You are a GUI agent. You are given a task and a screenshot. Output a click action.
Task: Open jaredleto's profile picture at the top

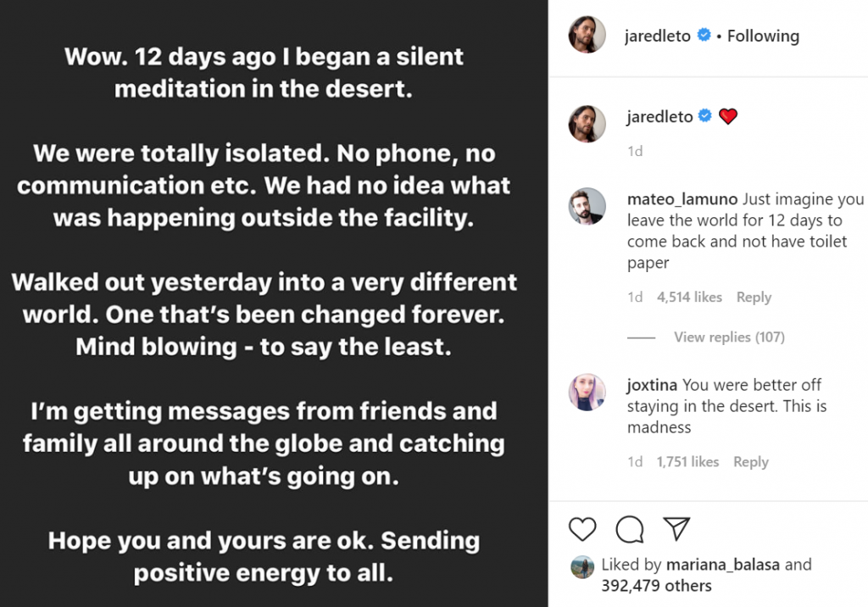[x=586, y=35]
